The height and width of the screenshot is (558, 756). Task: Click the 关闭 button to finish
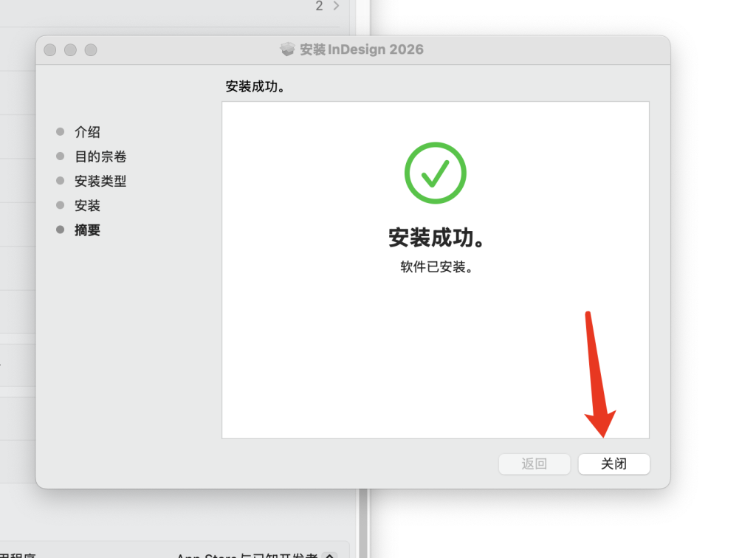click(x=614, y=464)
